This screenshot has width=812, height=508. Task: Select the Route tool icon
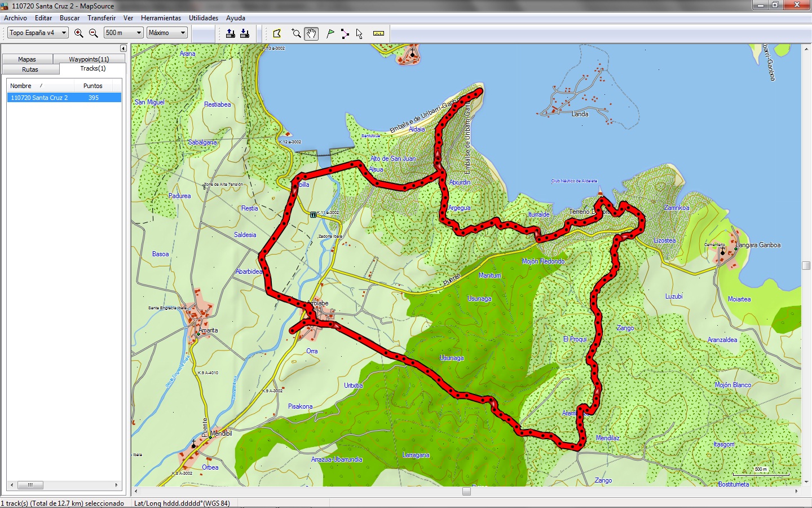[x=345, y=33]
